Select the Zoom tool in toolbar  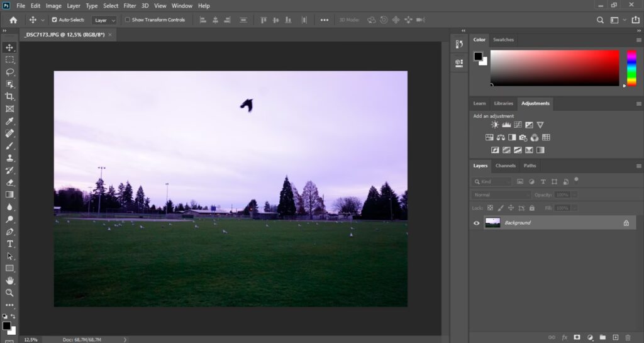(9, 293)
